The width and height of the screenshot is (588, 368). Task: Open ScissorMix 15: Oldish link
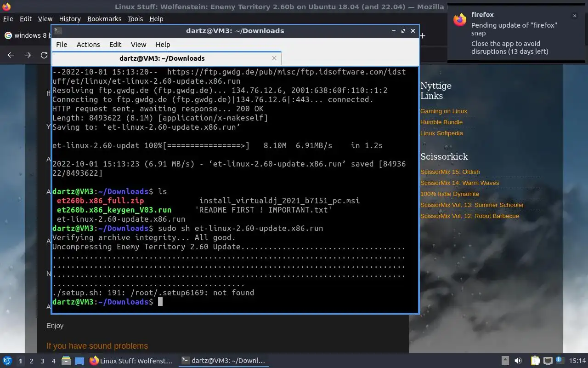click(450, 172)
